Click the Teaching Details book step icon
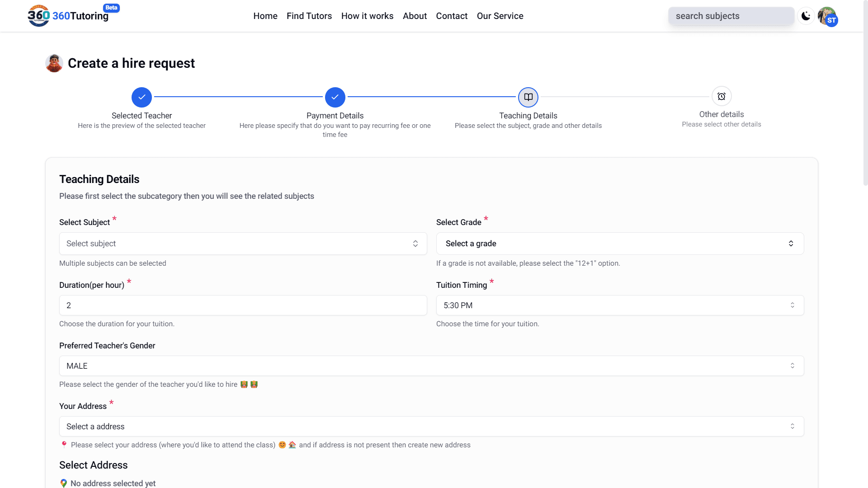This screenshot has width=868, height=488. [x=528, y=97]
